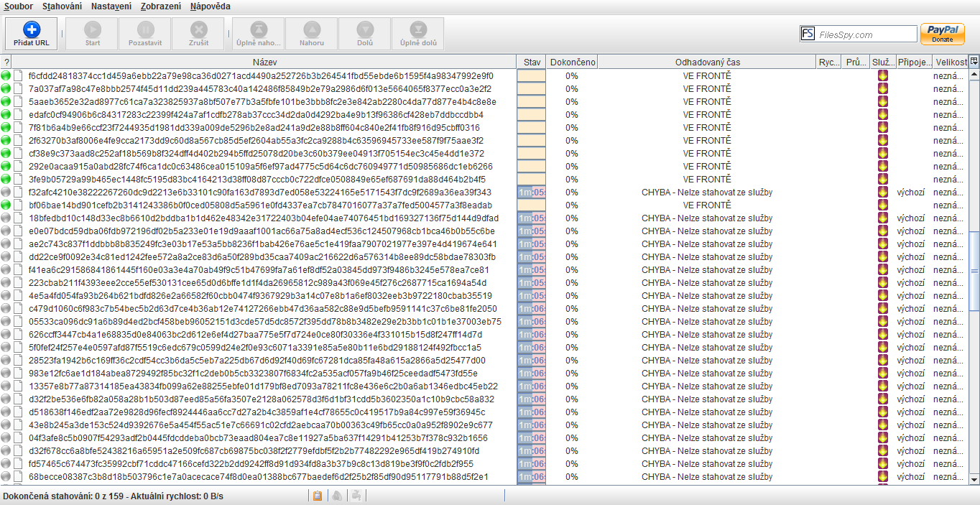Image resolution: width=980 pixels, height=505 pixels.
Task: Click the PayPal Donate button
Action: (x=942, y=34)
